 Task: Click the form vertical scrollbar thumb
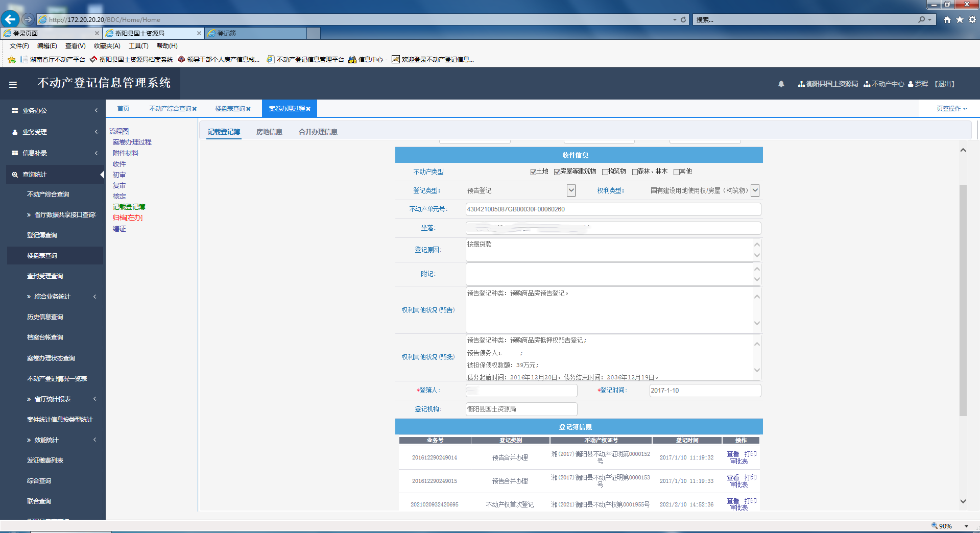pos(963,300)
